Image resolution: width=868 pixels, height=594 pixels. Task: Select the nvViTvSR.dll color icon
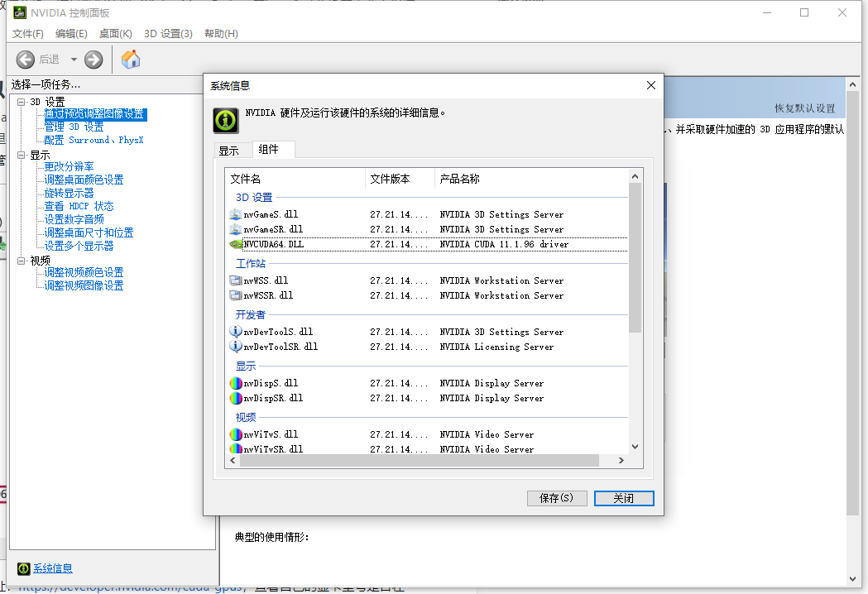point(235,449)
